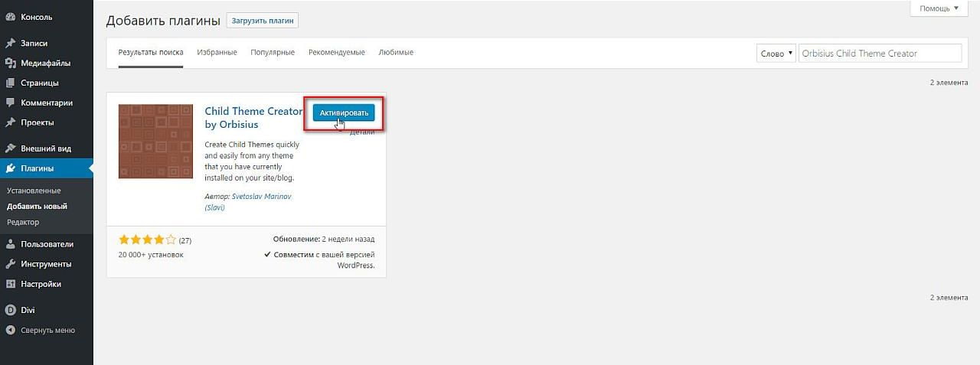Click the Child Theme Creator plugin thumbnail

(x=155, y=142)
